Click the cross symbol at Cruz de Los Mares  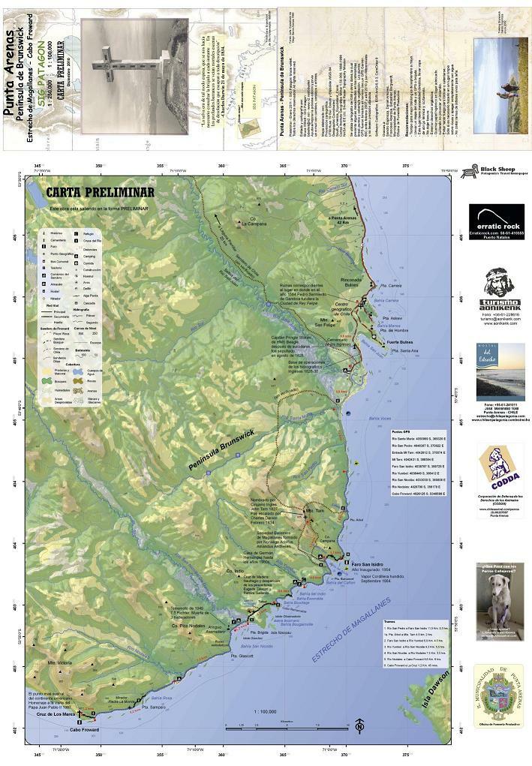click(x=79, y=713)
